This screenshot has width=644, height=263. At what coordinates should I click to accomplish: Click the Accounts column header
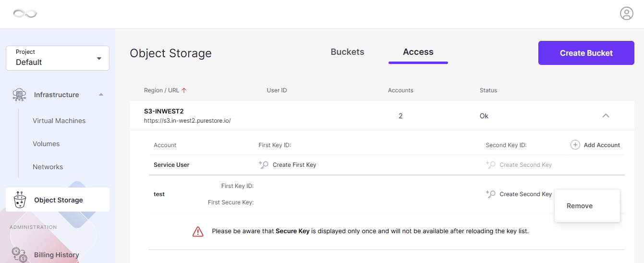coord(401,90)
